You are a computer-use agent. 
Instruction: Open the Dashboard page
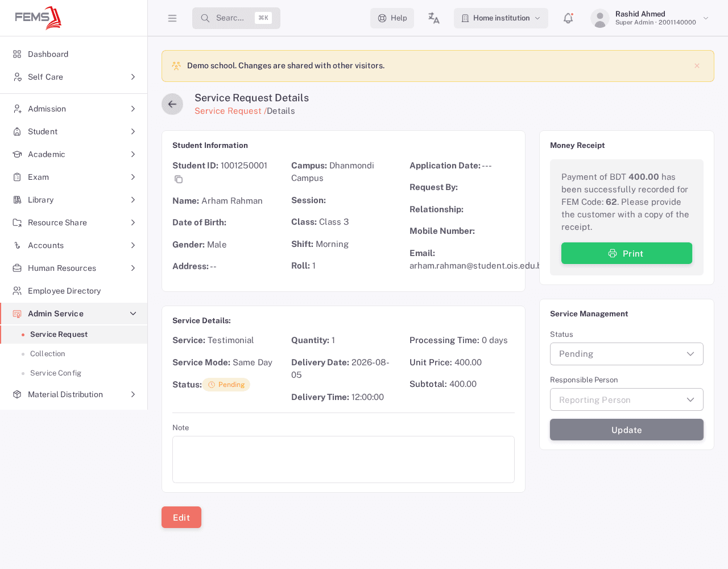(x=74, y=54)
